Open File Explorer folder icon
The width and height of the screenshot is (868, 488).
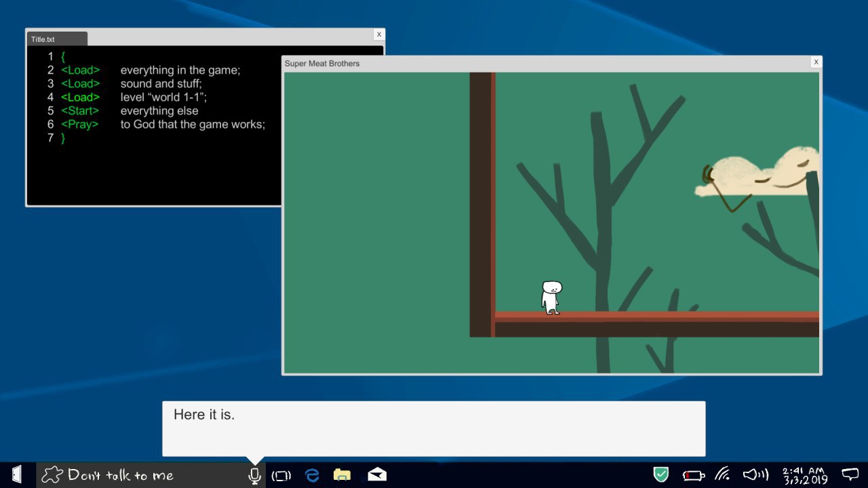342,475
